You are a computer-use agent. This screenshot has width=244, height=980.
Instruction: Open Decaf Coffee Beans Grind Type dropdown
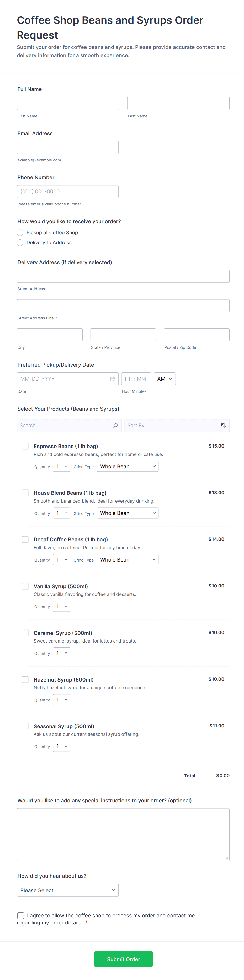(127, 560)
